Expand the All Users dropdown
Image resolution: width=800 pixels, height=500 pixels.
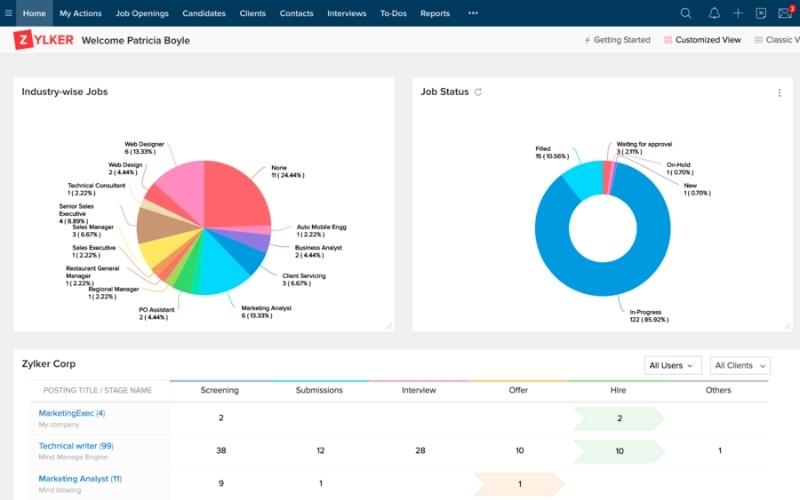(x=672, y=366)
